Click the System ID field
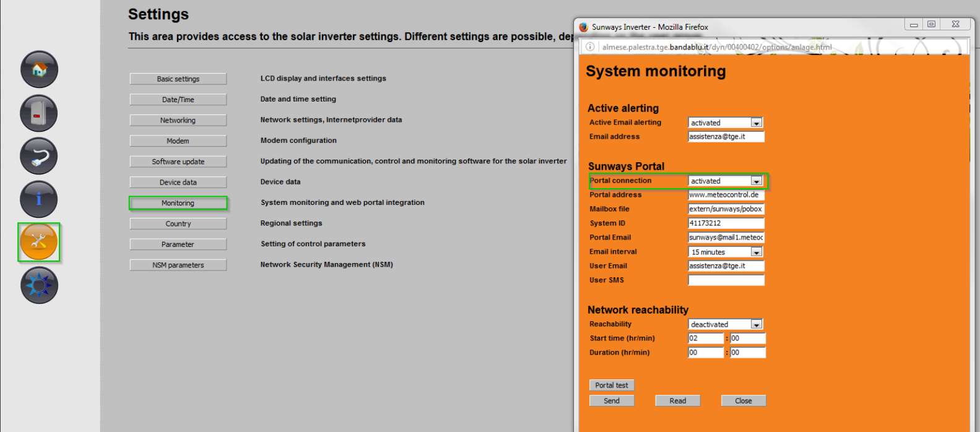 pos(726,223)
